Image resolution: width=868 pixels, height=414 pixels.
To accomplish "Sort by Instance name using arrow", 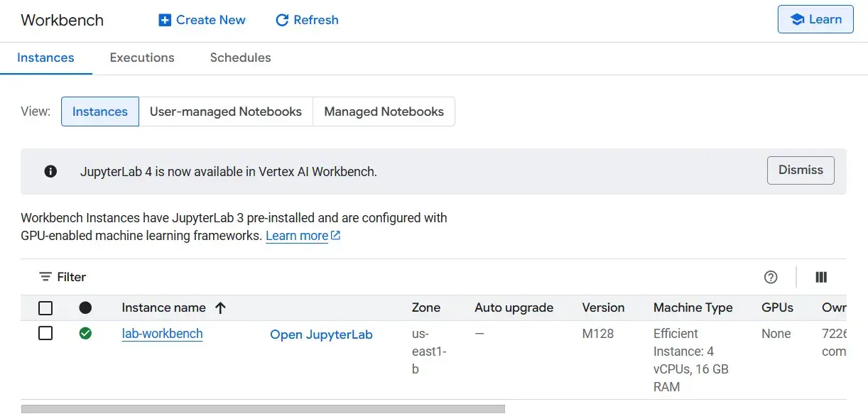I will pos(220,307).
